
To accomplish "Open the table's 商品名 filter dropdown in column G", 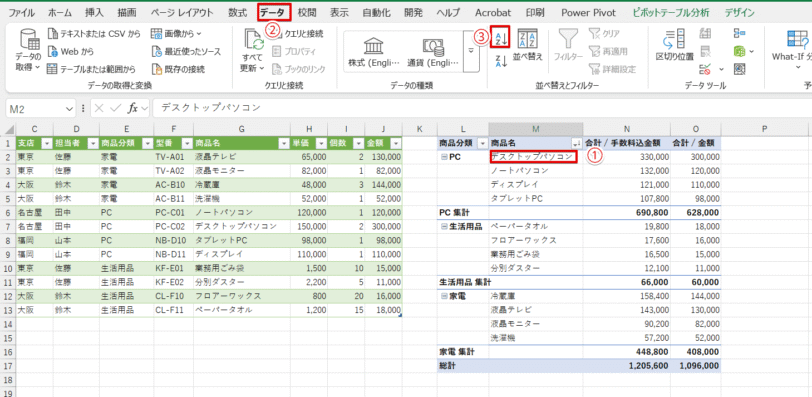I will click(283, 143).
